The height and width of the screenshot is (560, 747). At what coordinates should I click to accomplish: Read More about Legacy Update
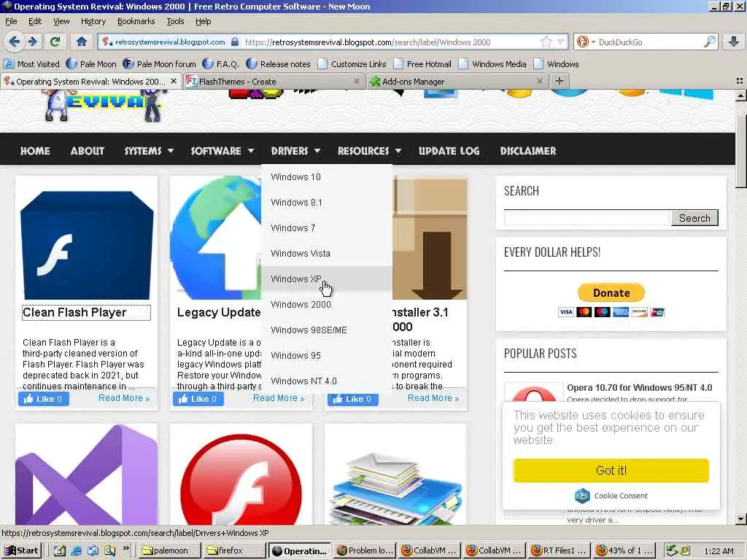click(x=278, y=398)
